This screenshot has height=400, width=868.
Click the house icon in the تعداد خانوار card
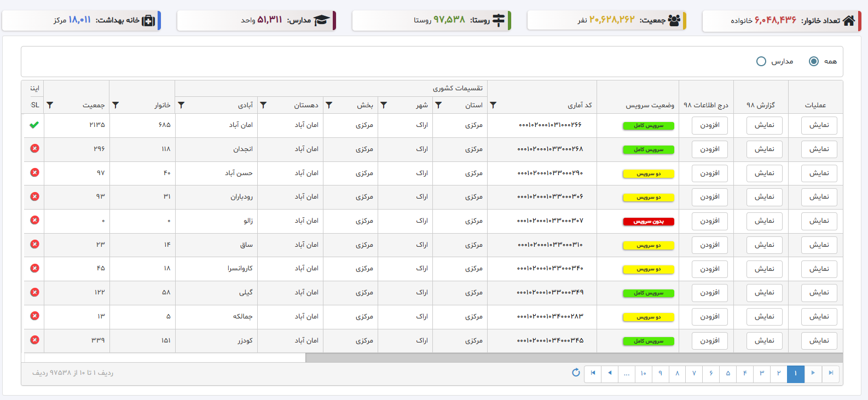coord(849,20)
